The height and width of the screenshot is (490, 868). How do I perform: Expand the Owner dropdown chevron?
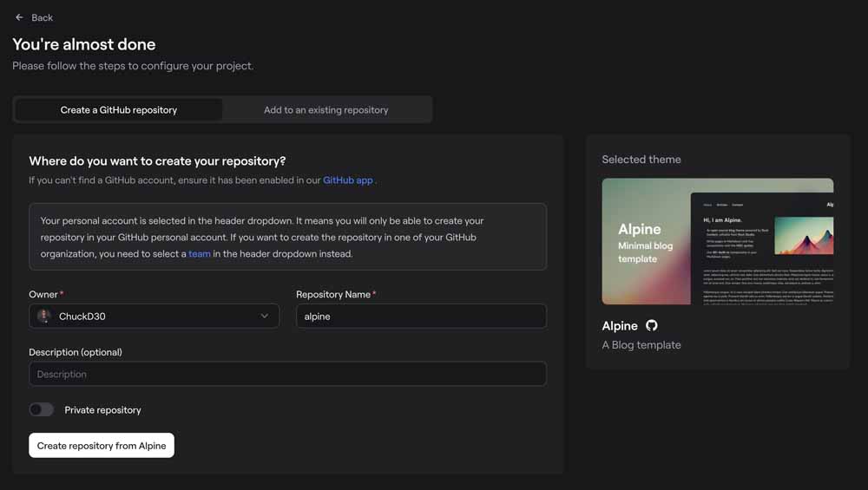click(265, 316)
